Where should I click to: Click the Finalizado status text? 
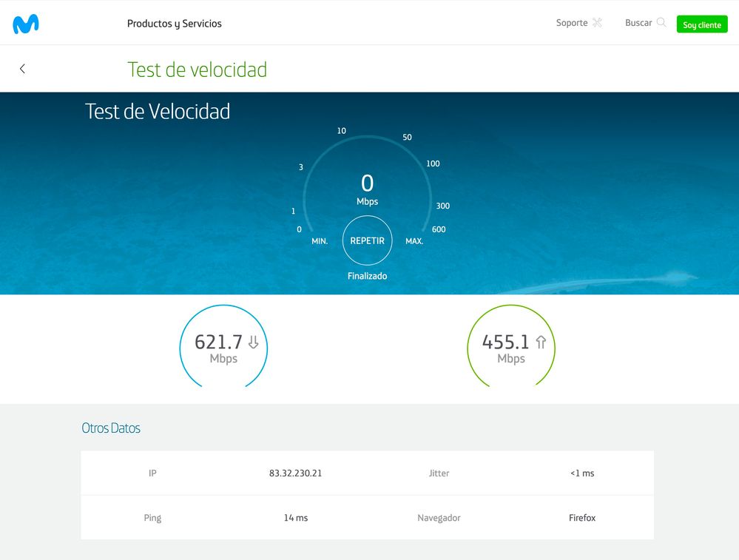pyautogui.click(x=368, y=275)
